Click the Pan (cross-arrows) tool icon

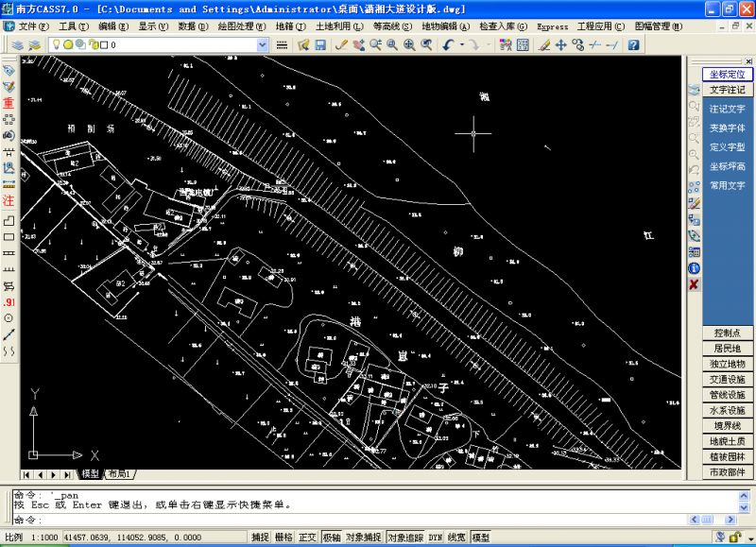click(560, 44)
